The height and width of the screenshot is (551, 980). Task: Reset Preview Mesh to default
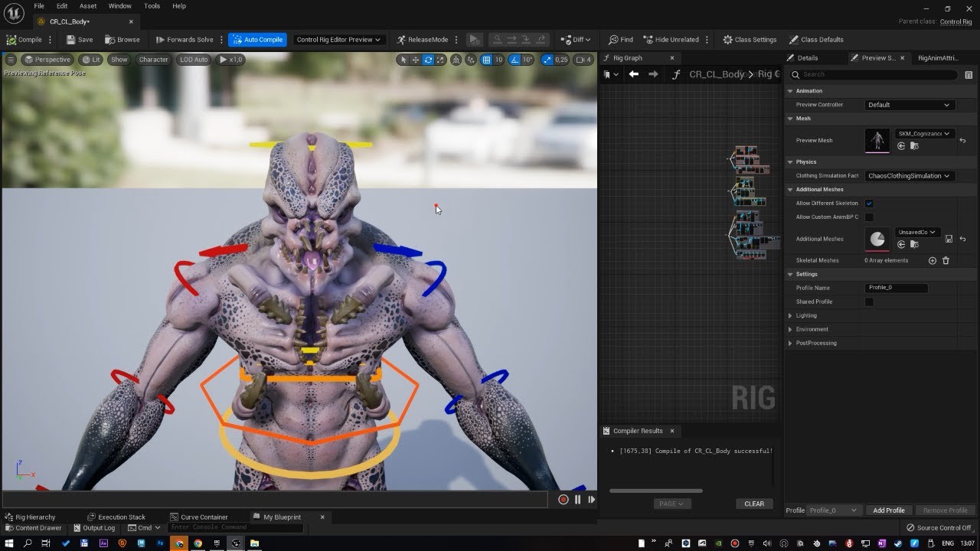(962, 141)
